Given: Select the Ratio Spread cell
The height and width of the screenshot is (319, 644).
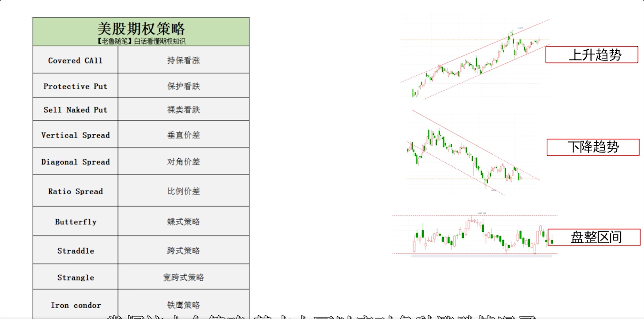Looking at the screenshot, I should [75, 191].
